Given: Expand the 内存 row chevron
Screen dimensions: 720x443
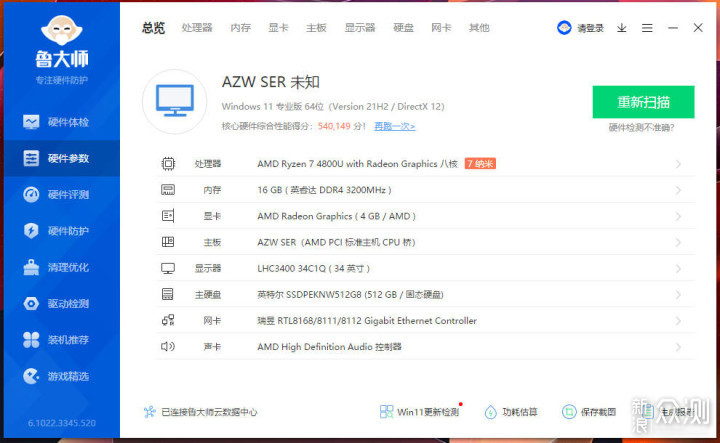Looking at the screenshot, I should point(678,190).
